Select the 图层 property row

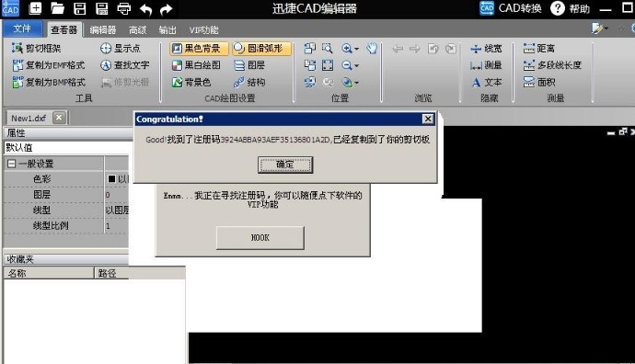[x=66, y=195]
